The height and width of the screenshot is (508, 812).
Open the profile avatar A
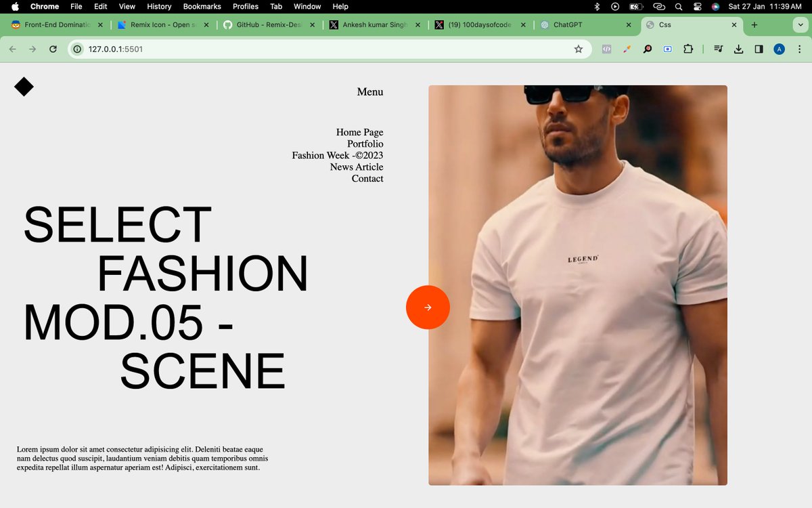click(779, 49)
